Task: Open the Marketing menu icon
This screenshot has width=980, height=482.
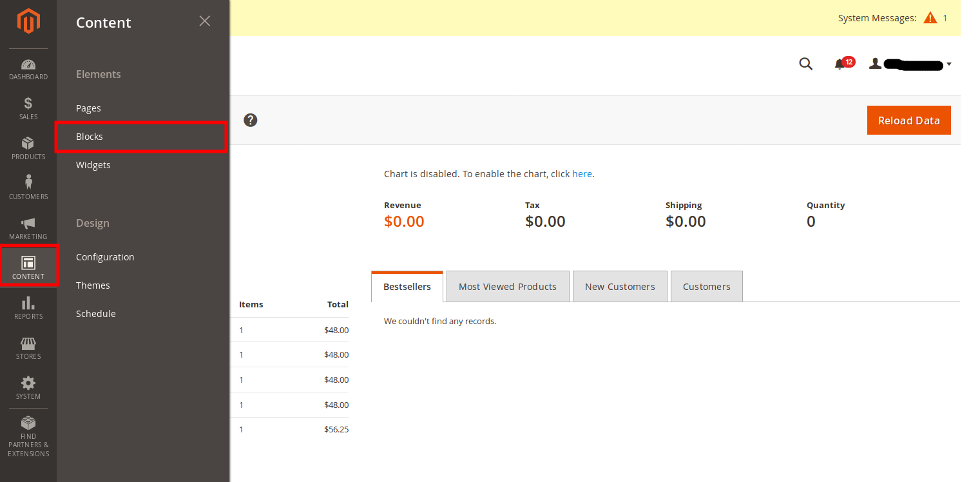Action: (28, 228)
